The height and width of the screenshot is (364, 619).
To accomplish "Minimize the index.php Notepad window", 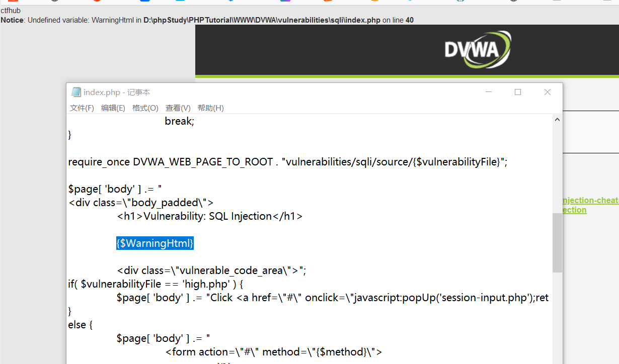I will click(x=488, y=92).
